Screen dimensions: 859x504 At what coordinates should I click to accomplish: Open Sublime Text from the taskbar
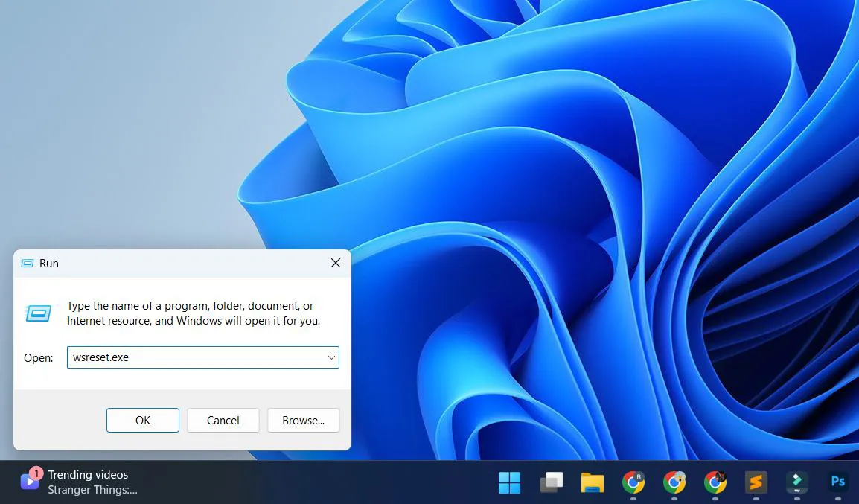[x=756, y=483]
